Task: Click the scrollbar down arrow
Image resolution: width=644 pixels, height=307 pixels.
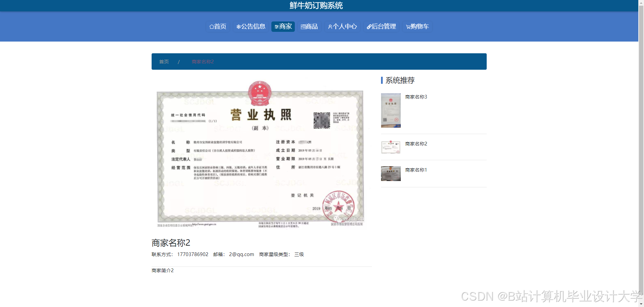Action: click(641, 304)
